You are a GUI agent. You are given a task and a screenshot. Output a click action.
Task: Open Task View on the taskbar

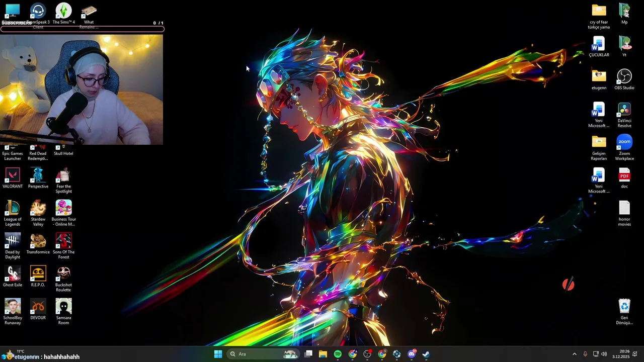[x=308, y=354]
